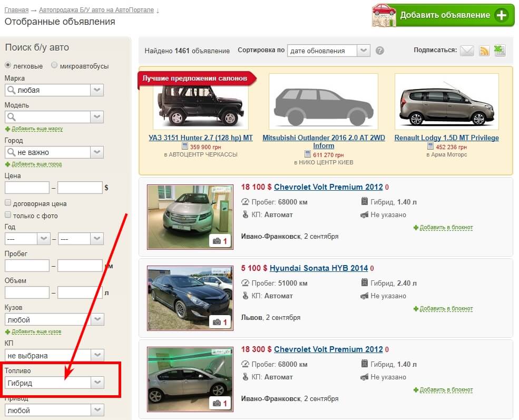Click fuel canister icon for Hyundai Sonata

click(365, 282)
